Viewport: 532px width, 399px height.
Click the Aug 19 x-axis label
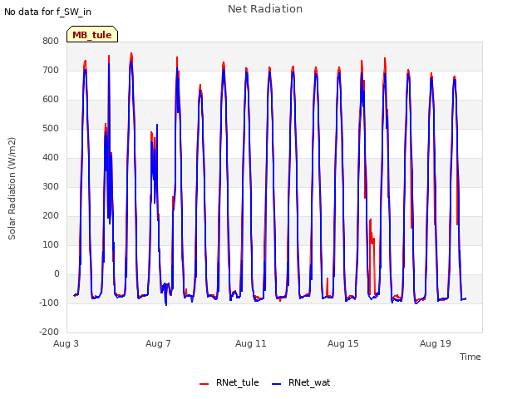click(x=436, y=343)
